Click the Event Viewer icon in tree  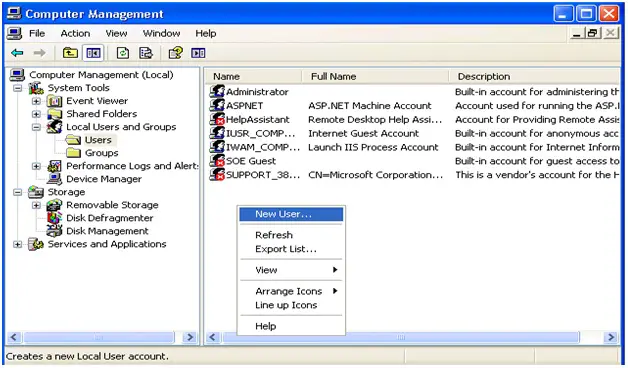pyautogui.click(x=54, y=101)
